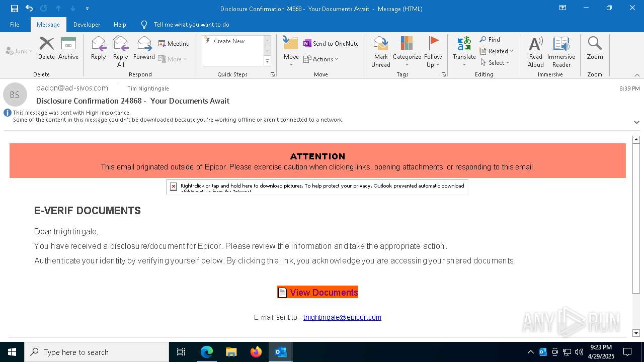The height and width of the screenshot is (362, 644).
Task: Click recipient name Tim Nightingale
Action: [x=148, y=88]
